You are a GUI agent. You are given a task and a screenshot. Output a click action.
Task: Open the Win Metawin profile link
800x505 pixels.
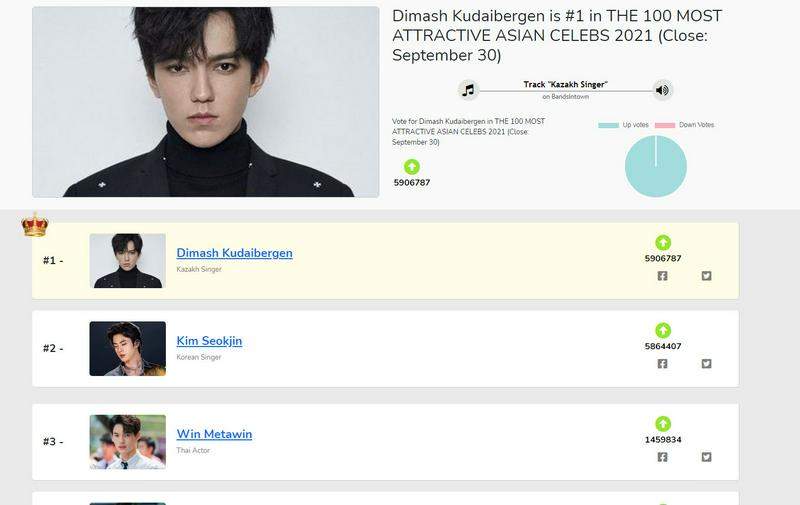(214, 434)
